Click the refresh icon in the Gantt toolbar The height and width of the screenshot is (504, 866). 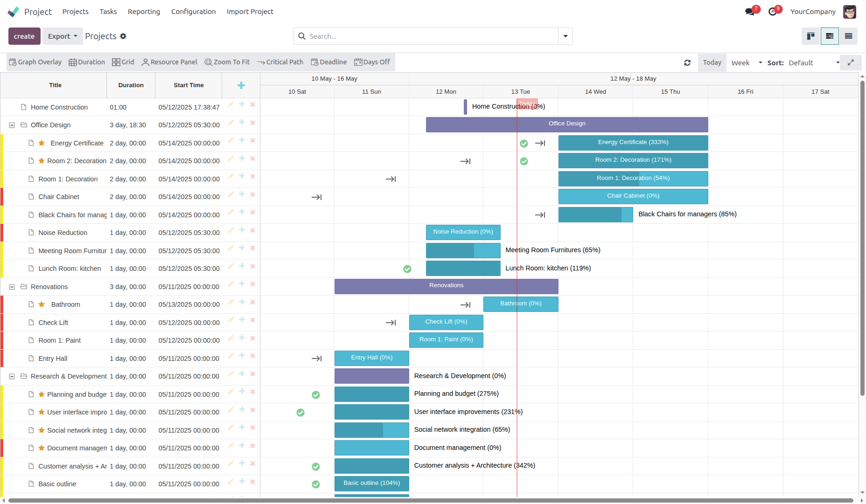point(687,63)
